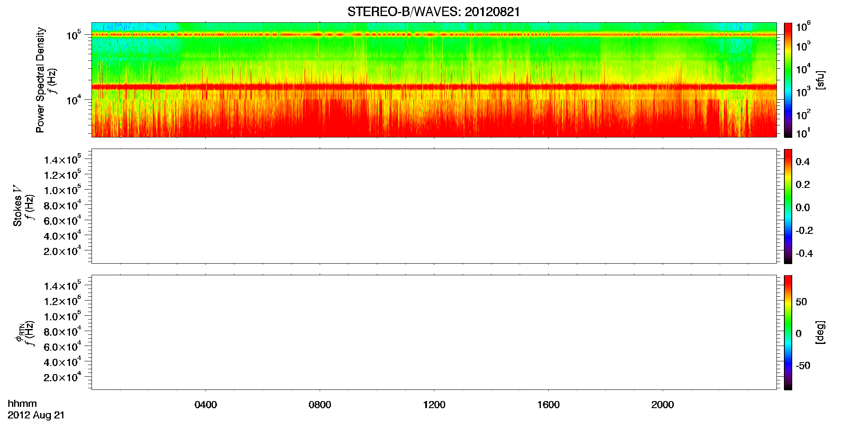Click the Power Spectral Density axis label
Image resolution: width=868 pixels, height=447 pixels.
click(x=40, y=80)
